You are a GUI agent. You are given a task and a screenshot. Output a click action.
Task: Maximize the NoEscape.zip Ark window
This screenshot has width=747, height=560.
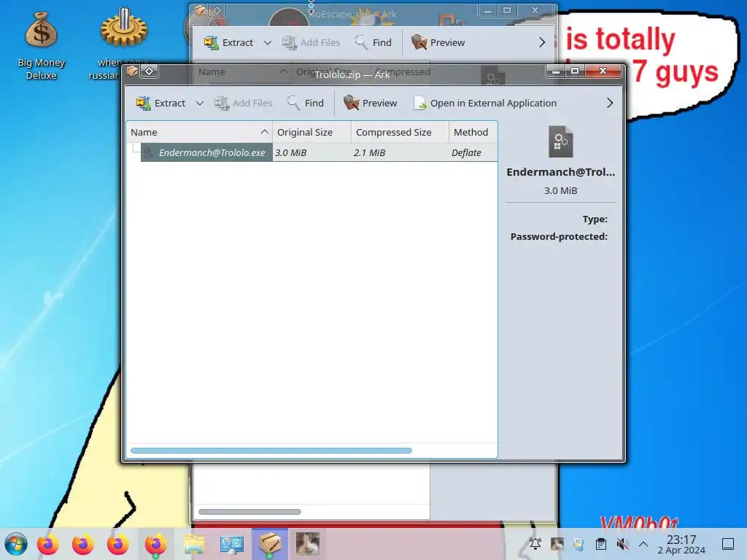508,10
